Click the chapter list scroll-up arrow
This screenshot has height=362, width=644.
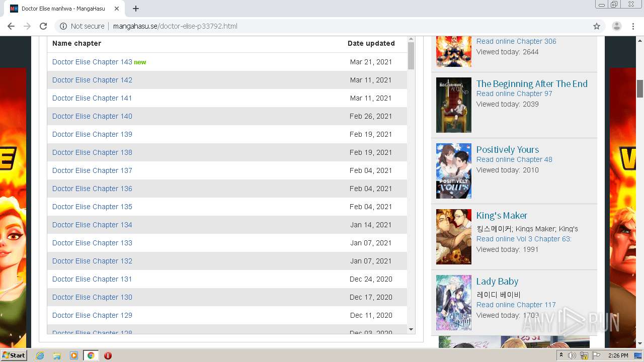click(x=411, y=39)
